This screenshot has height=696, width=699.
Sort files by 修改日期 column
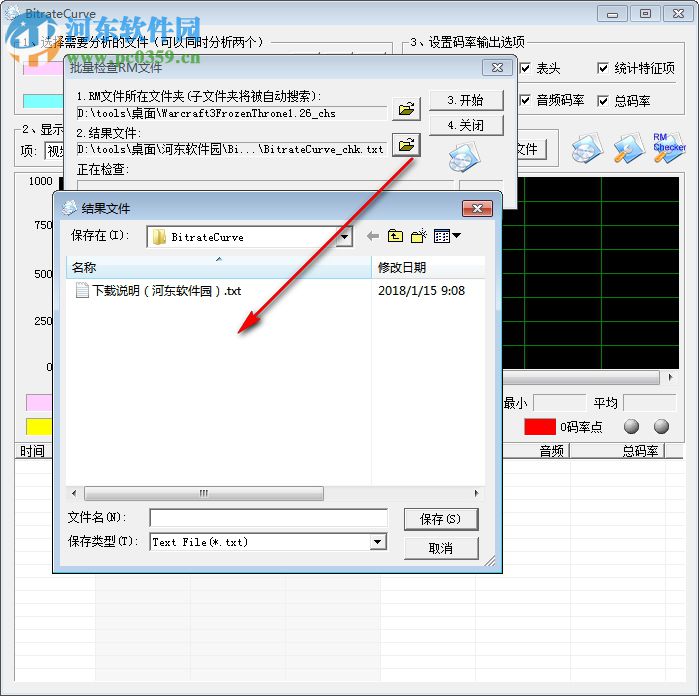click(x=428, y=268)
